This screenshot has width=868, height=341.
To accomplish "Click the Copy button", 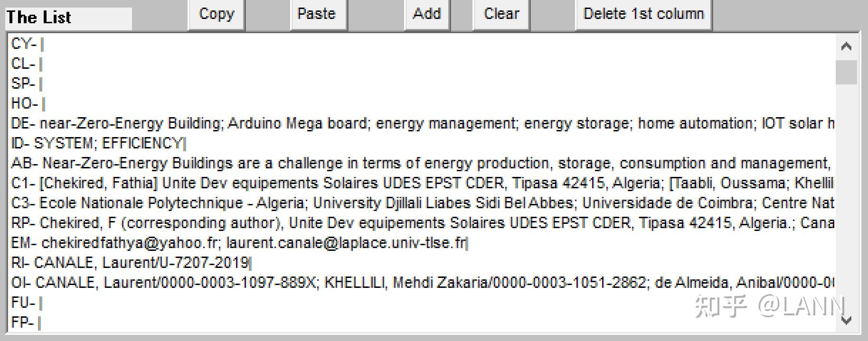I will pyautogui.click(x=217, y=14).
